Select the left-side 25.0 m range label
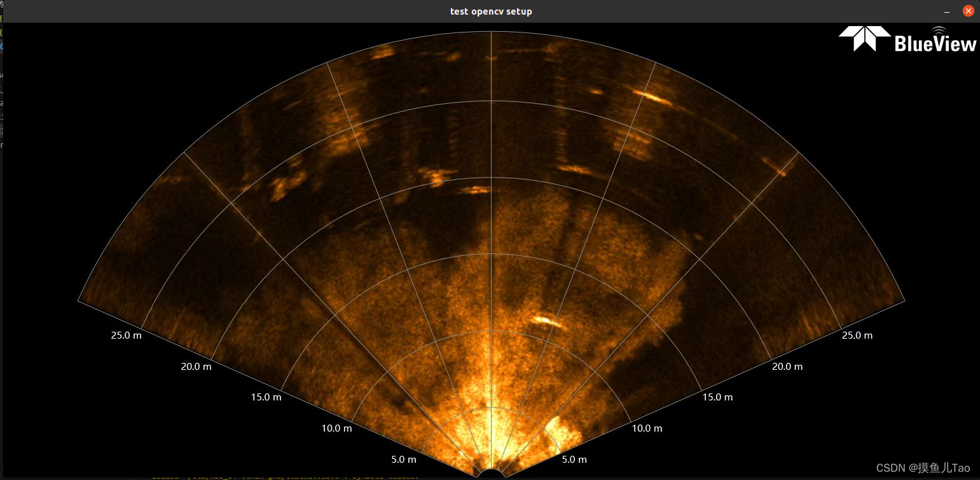This screenshot has width=980, height=480. coord(126,335)
